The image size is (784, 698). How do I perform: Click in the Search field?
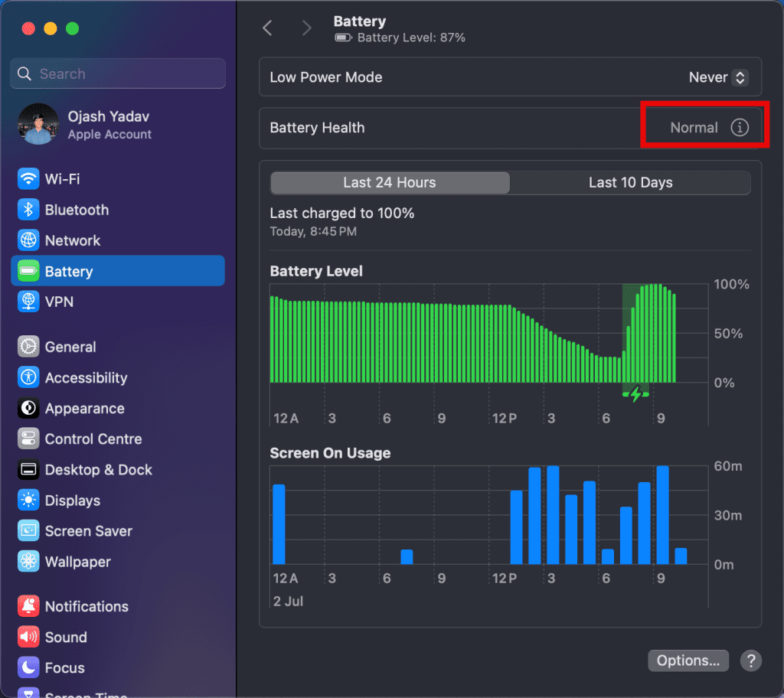click(x=118, y=74)
